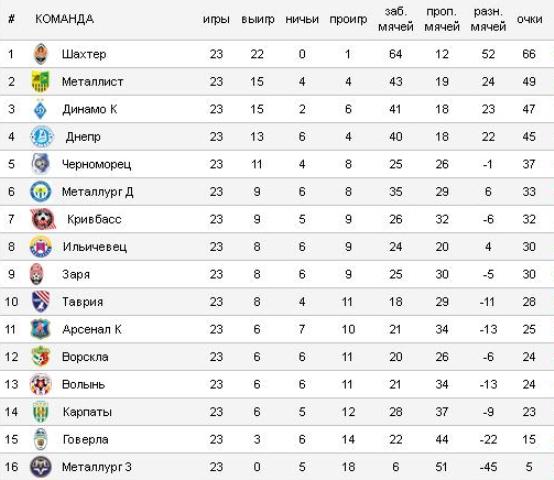The image size is (554, 480).
Task: Select the Арсенал К team name
Action: click(x=92, y=329)
